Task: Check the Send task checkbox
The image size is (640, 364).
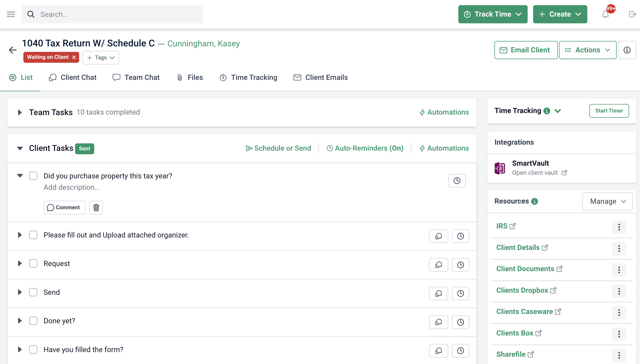Action: point(33,292)
